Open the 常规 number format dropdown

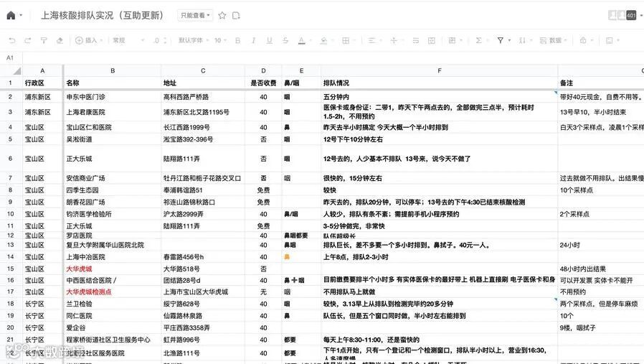click(128, 40)
